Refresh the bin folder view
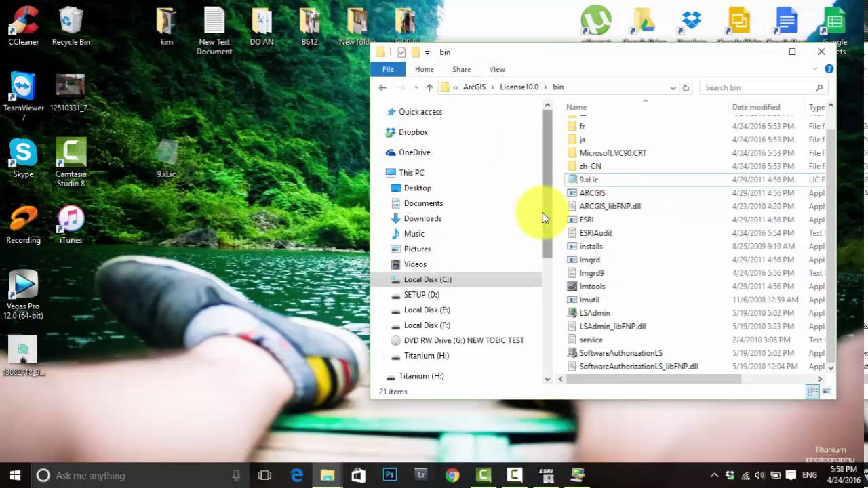 686,87
